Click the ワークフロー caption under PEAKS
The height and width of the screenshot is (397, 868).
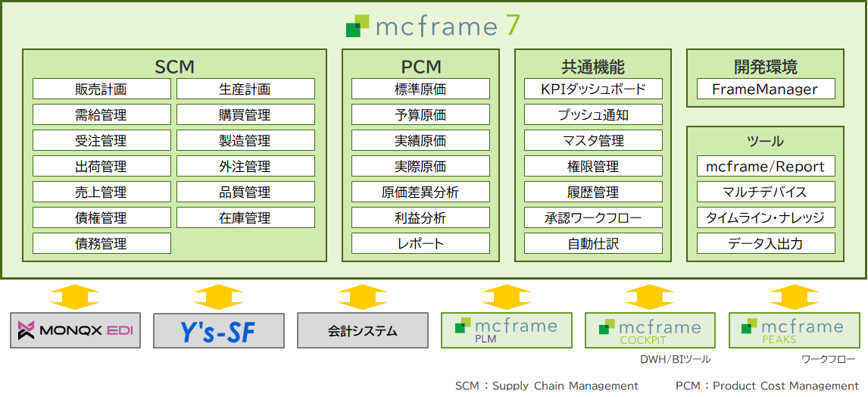click(829, 360)
